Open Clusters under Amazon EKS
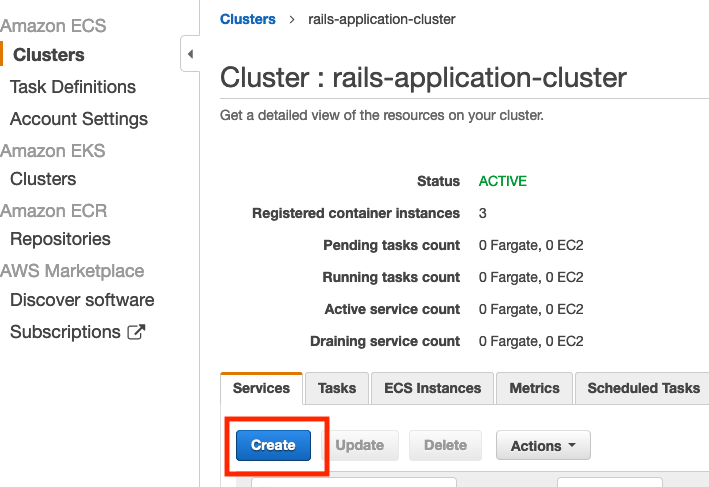This screenshot has width=709, height=487. [43, 179]
